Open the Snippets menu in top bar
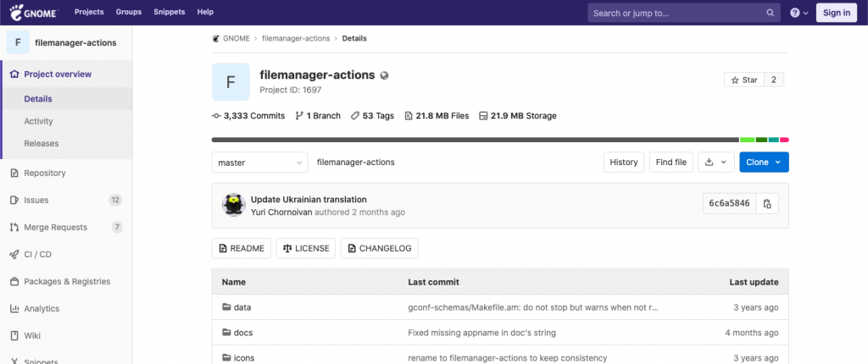 [x=170, y=12]
